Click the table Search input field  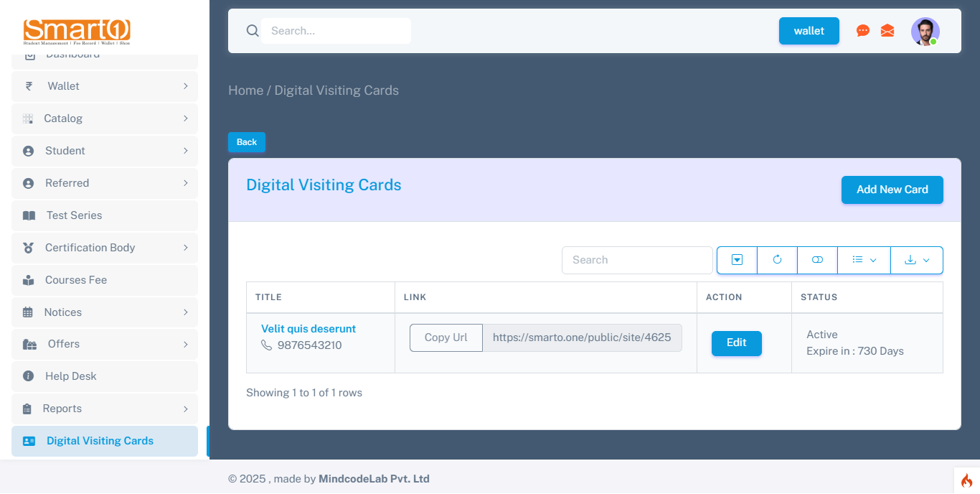tap(636, 260)
